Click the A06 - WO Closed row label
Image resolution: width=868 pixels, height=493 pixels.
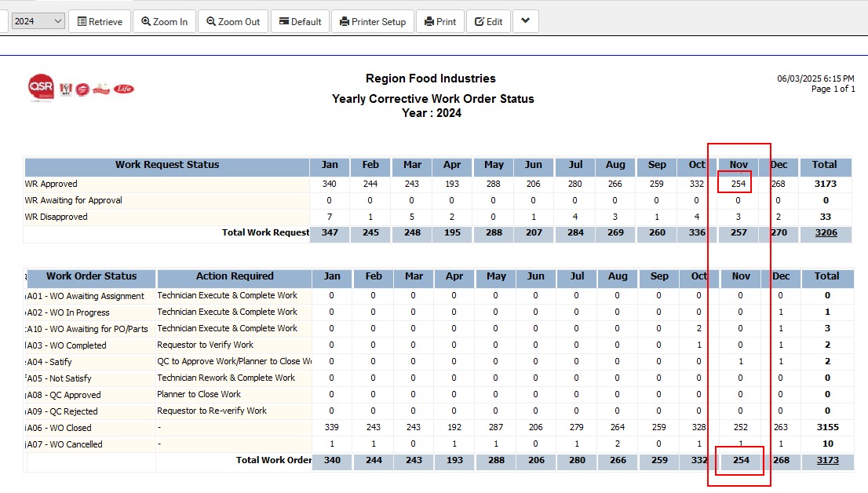60,428
